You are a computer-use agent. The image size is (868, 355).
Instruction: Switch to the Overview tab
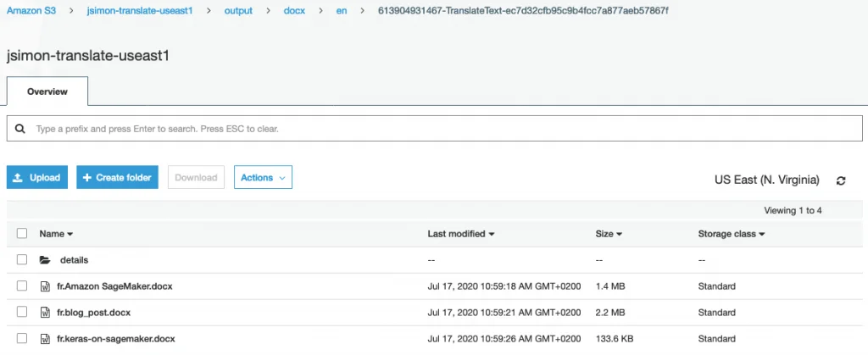tap(47, 92)
